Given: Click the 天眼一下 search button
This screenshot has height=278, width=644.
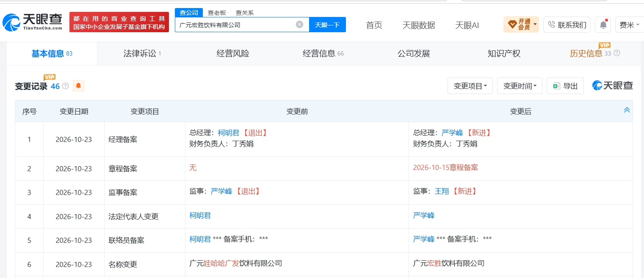Looking at the screenshot, I should coord(327,25).
